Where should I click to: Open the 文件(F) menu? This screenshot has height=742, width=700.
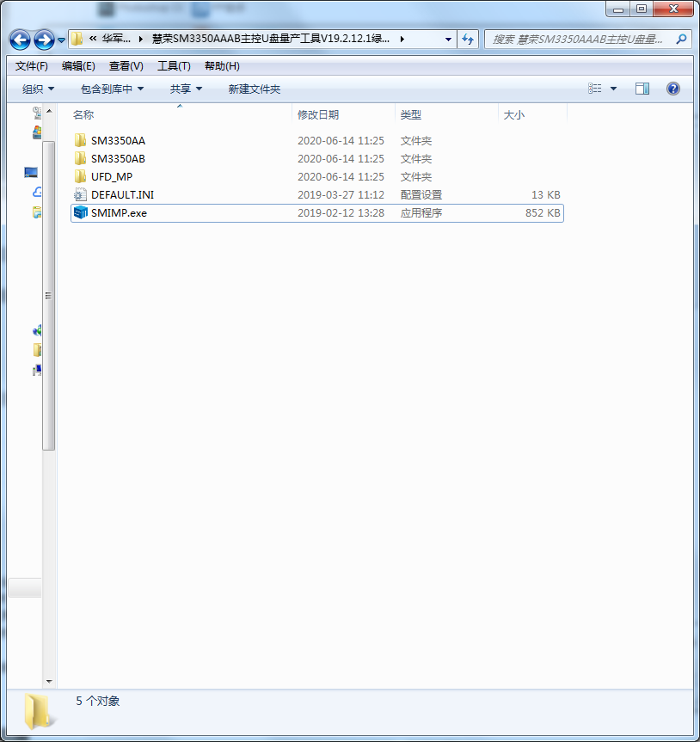coord(31,66)
